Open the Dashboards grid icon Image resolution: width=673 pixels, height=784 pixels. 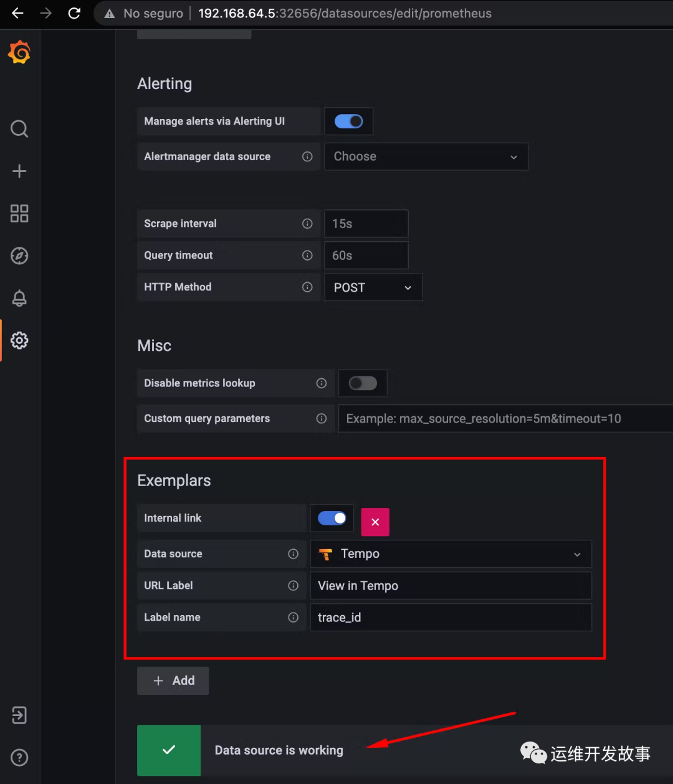point(19,213)
